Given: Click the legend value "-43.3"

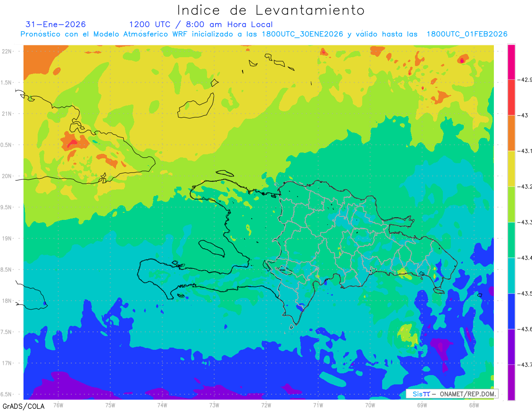Looking at the screenshot, I should click(x=525, y=222).
